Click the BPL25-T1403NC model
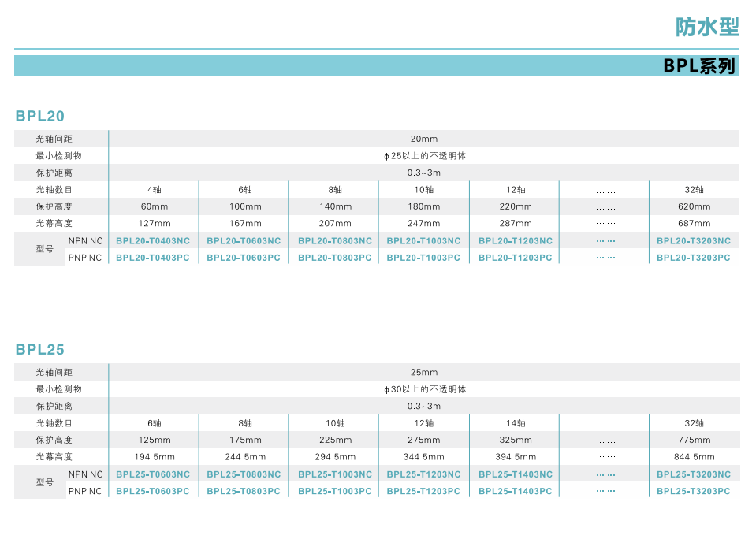This screenshot has width=756, height=539. [x=516, y=474]
